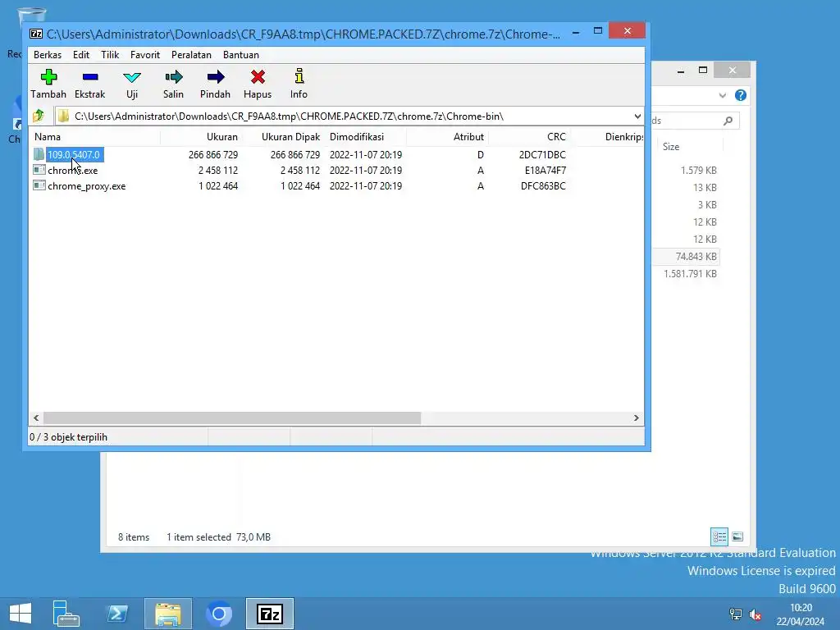Open PowerShell from the taskbar

coord(117,614)
